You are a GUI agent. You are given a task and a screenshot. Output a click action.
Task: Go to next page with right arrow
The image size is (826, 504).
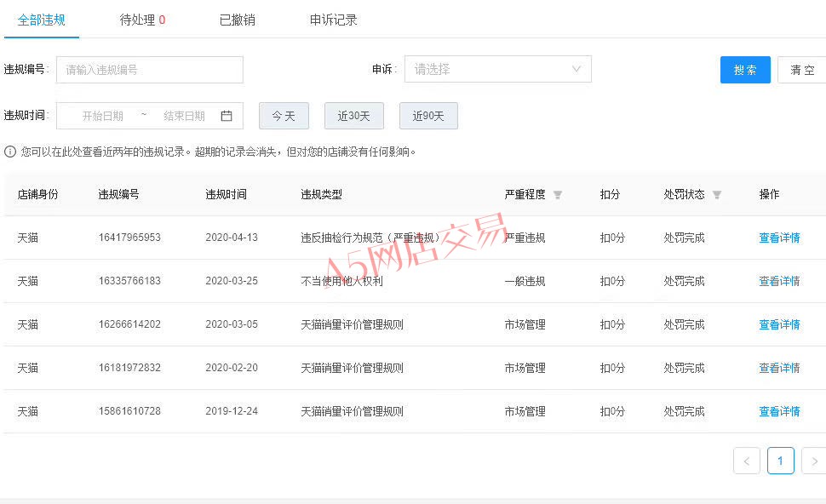coord(813,461)
